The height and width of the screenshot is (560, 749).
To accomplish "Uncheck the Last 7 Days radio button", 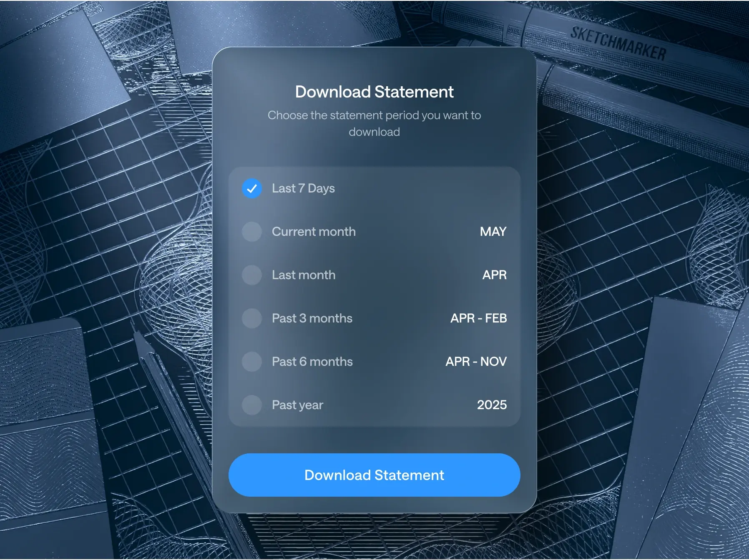I will click(x=252, y=188).
